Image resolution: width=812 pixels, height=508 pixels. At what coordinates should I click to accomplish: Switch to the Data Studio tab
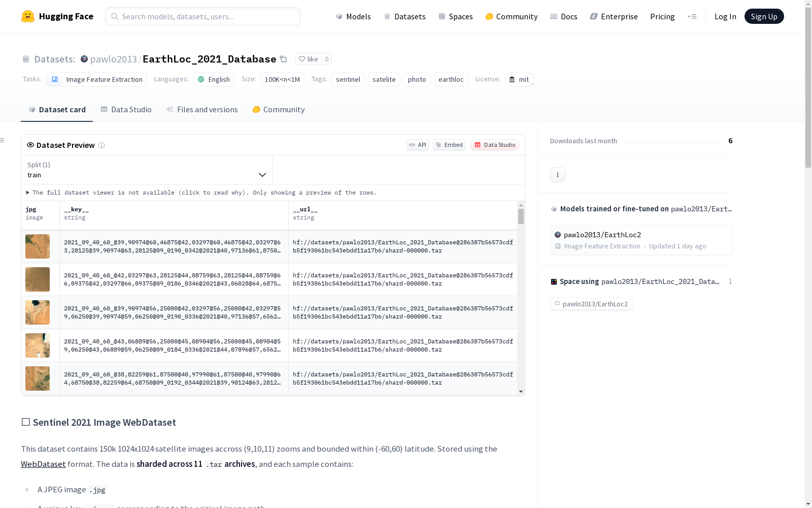pos(126,110)
